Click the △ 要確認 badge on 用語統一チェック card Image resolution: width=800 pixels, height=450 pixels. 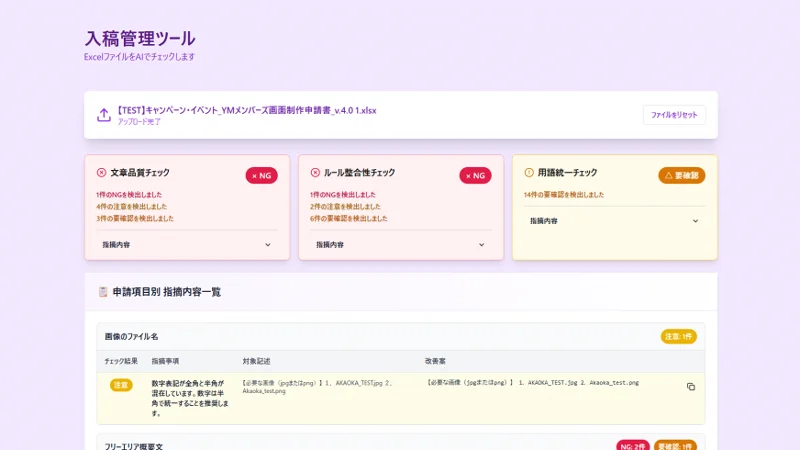pyautogui.click(x=682, y=176)
